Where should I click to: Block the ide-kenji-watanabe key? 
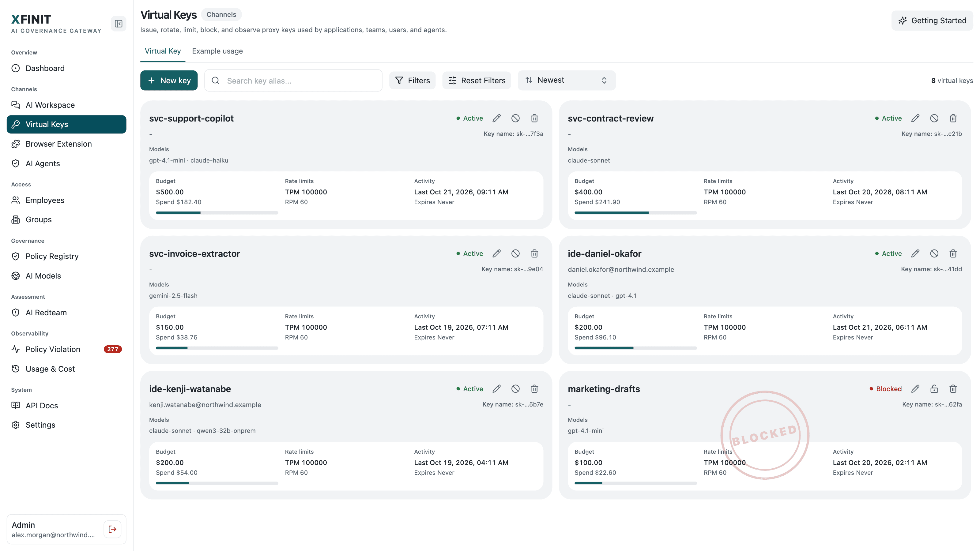[x=515, y=389]
